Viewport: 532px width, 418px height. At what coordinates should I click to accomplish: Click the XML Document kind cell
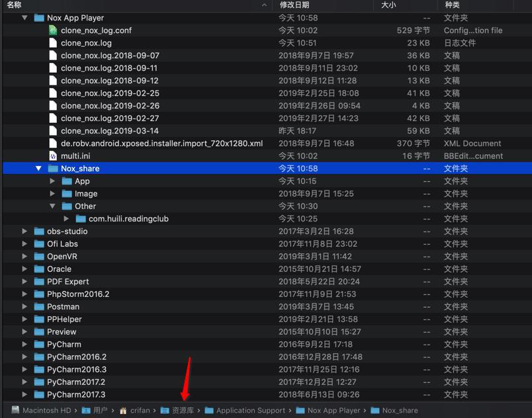(x=472, y=144)
